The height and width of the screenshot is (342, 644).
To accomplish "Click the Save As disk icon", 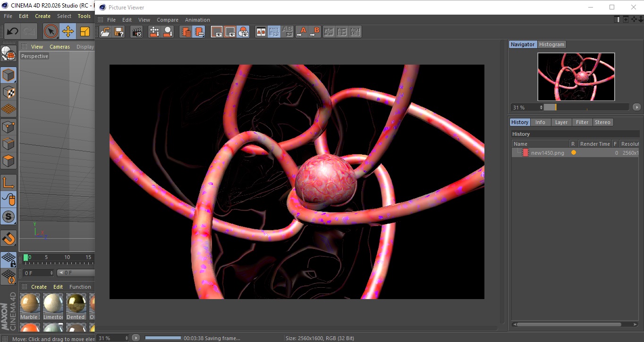I will coord(119,32).
